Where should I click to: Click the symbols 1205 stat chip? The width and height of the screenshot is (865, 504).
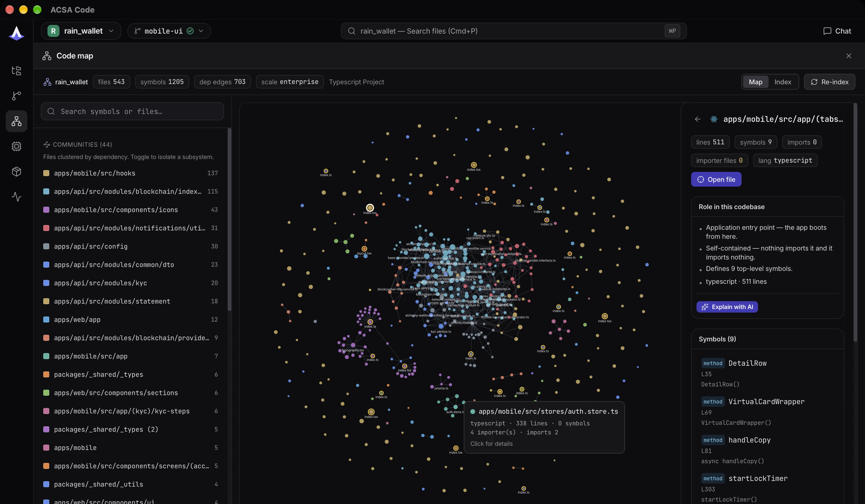coord(162,82)
